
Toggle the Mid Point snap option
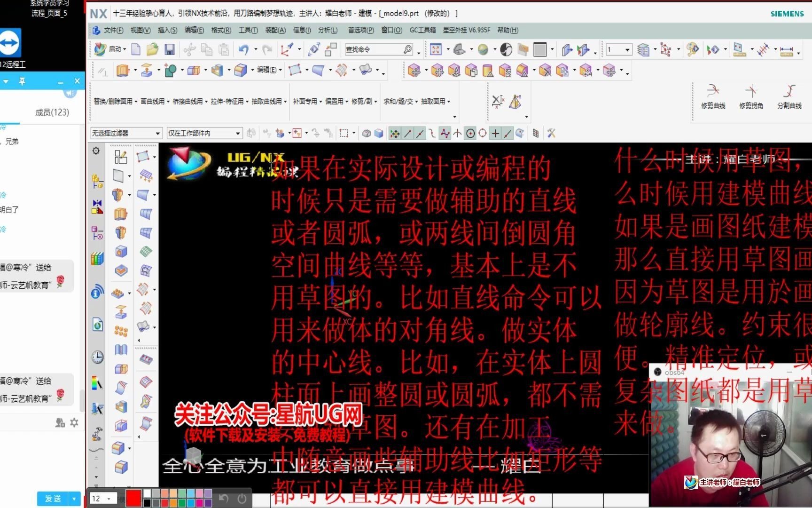420,134
